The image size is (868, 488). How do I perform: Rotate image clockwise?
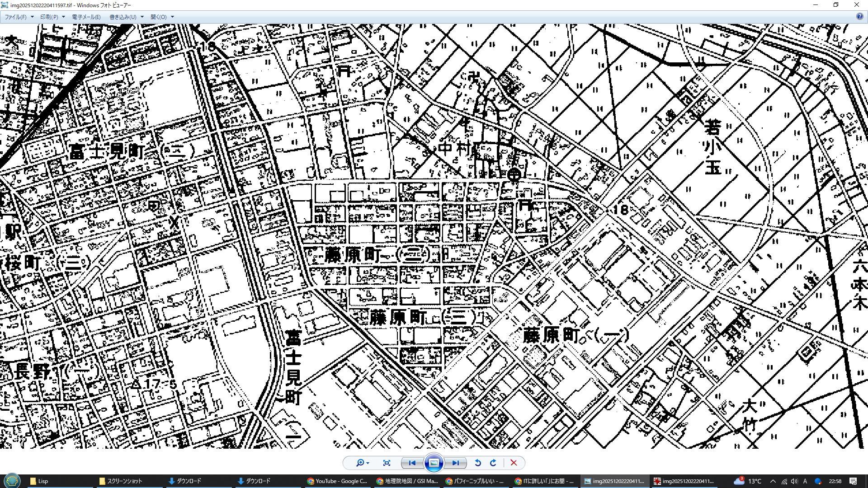pyautogui.click(x=493, y=463)
